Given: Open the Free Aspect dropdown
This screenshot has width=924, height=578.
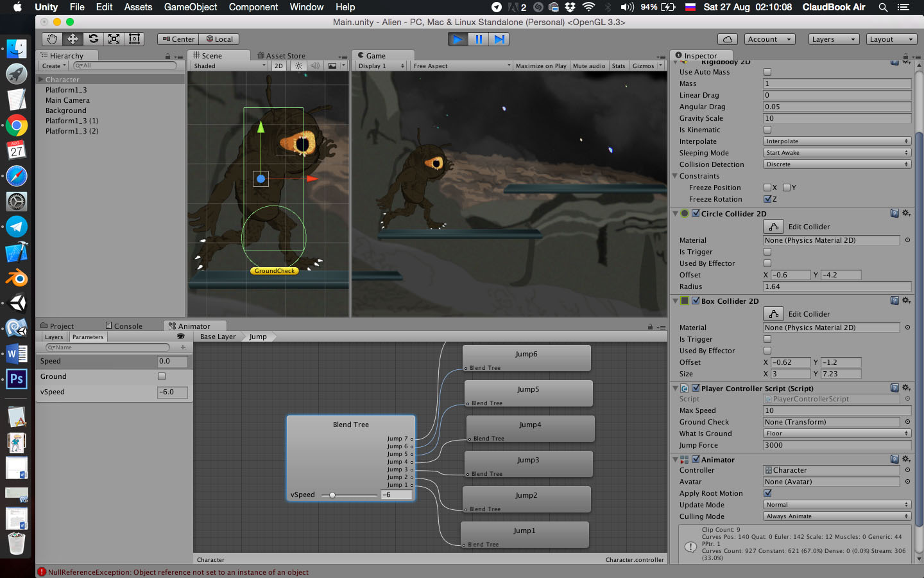Looking at the screenshot, I should (x=461, y=66).
